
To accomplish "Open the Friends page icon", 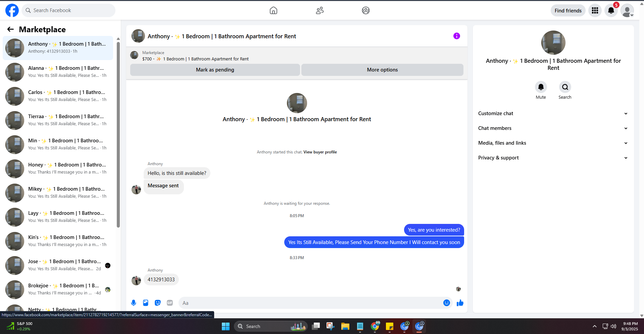I will [x=320, y=10].
